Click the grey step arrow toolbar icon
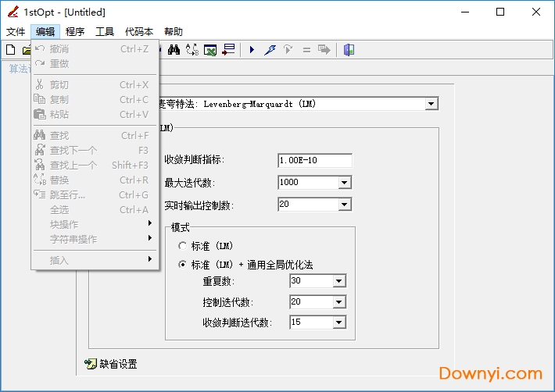 click(x=288, y=50)
